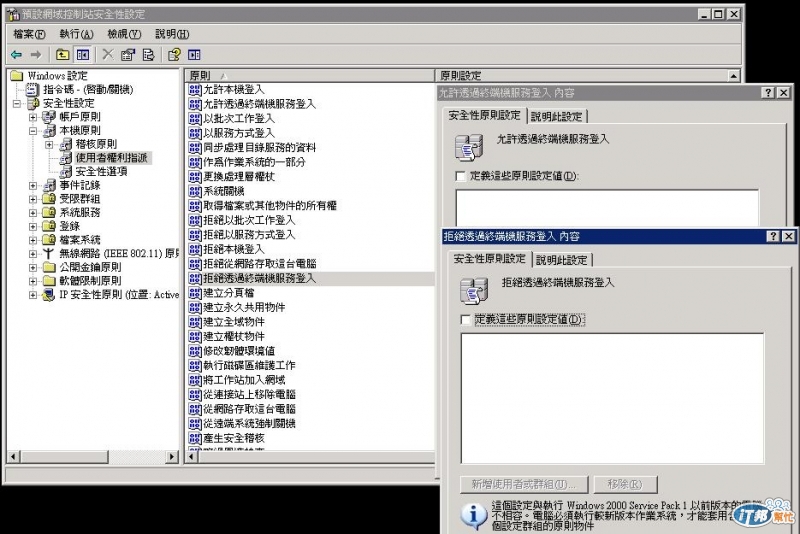
Task: Expand the 登錄 tree node
Action: (x=33, y=226)
